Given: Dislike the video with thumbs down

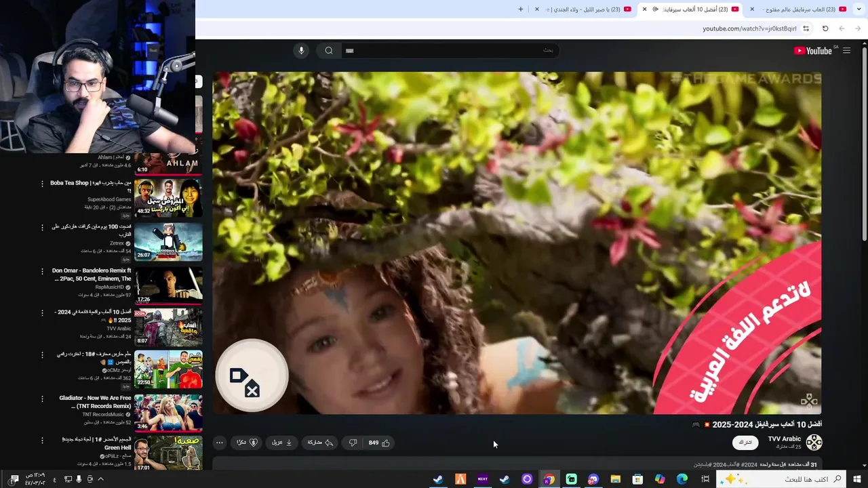Looking at the screenshot, I should coord(353,443).
